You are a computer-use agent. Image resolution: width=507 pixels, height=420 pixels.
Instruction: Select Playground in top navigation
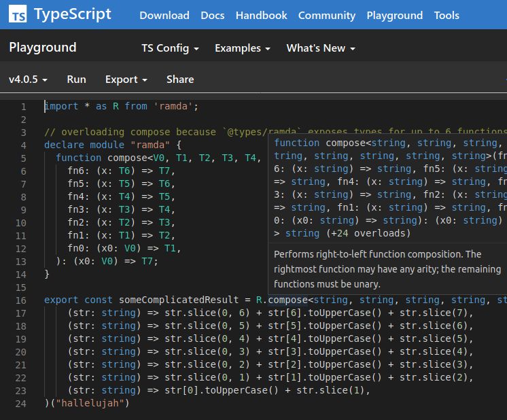click(394, 15)
